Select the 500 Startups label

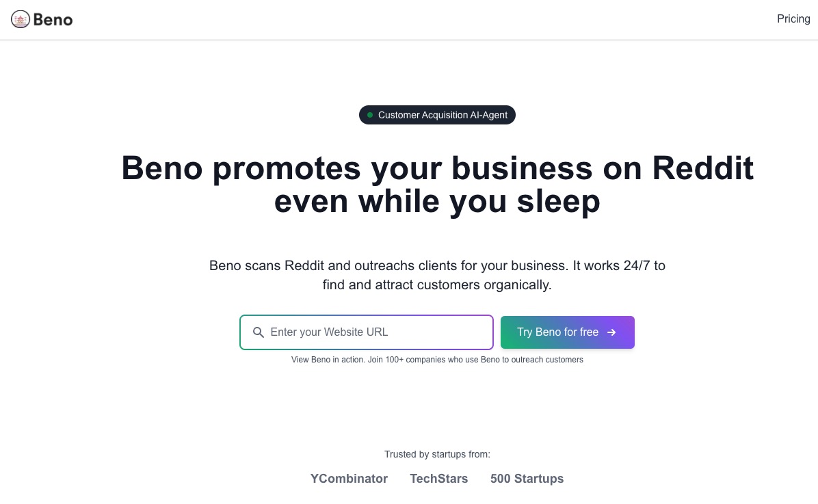click(x=527, y=479)
